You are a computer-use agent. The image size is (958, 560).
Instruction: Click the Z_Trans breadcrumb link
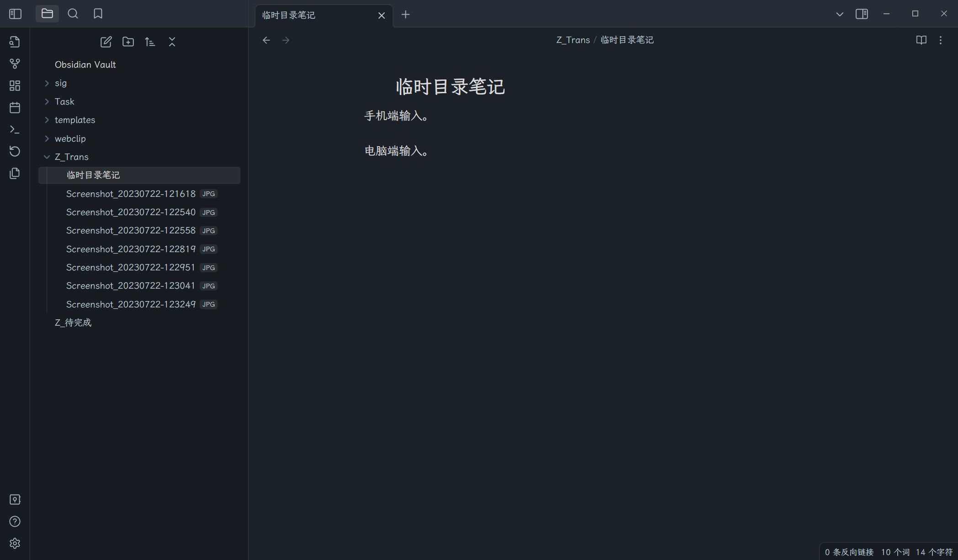573,40
